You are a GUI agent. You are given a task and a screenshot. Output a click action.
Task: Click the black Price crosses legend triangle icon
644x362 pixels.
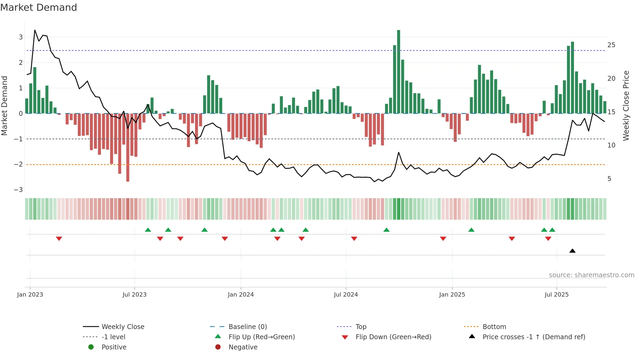pyautogui.click(x=472, y=336)
